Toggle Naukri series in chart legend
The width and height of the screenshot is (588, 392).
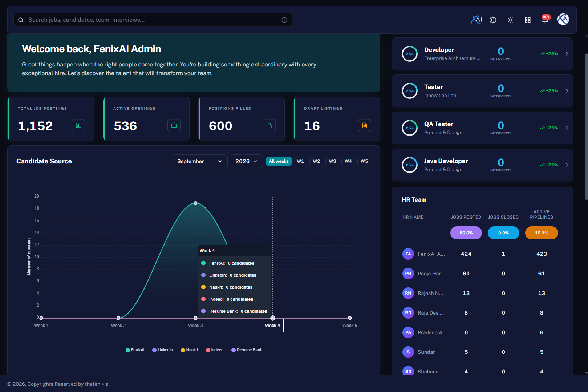point(189,350)
